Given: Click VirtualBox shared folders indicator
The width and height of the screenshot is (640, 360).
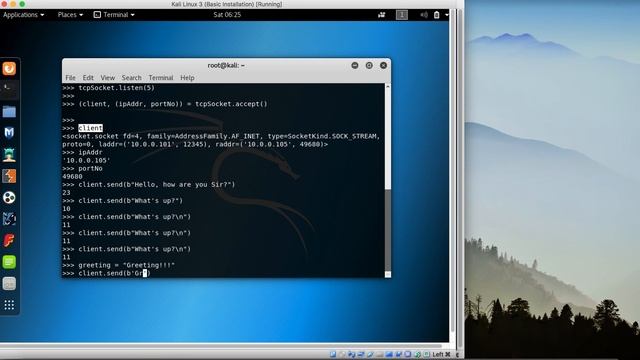Looking at the screenshot, I should (x=380, y=354).
